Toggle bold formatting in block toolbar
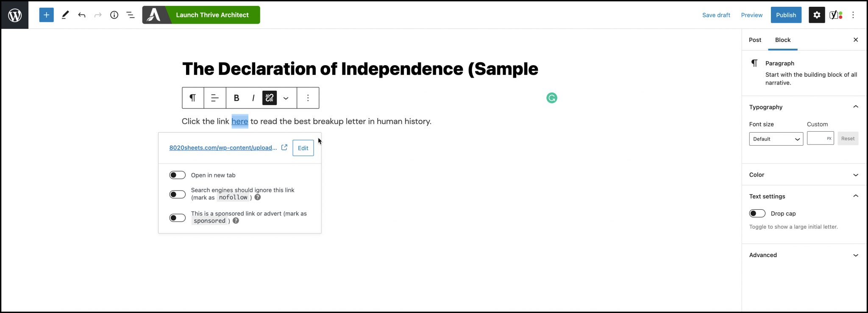Image resolution: width=868 pixels, height=313 pixels. (236, 98)
